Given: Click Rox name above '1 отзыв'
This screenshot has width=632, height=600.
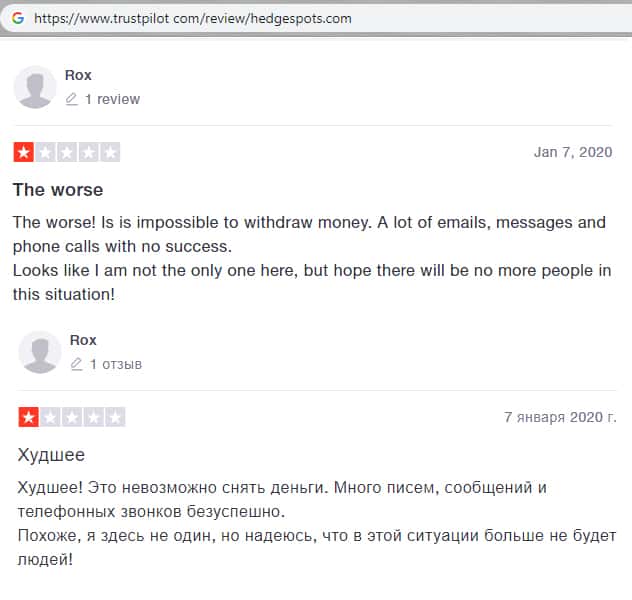Looking at the screenshot, I should click(83, 340).
